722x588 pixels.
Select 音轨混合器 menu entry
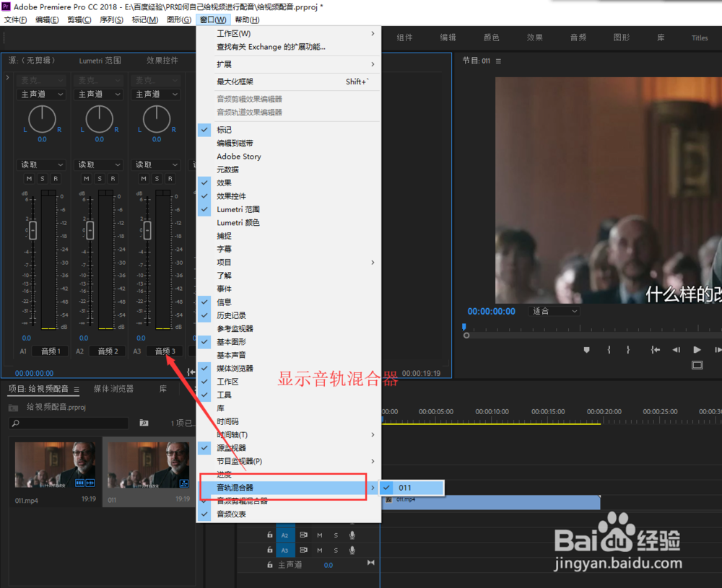[289, 488]
